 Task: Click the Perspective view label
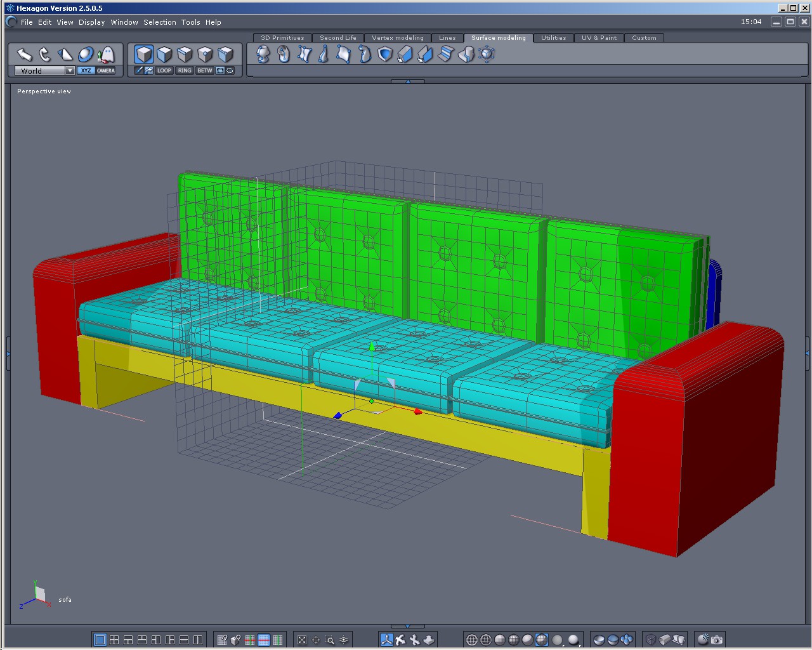[44, 91]
